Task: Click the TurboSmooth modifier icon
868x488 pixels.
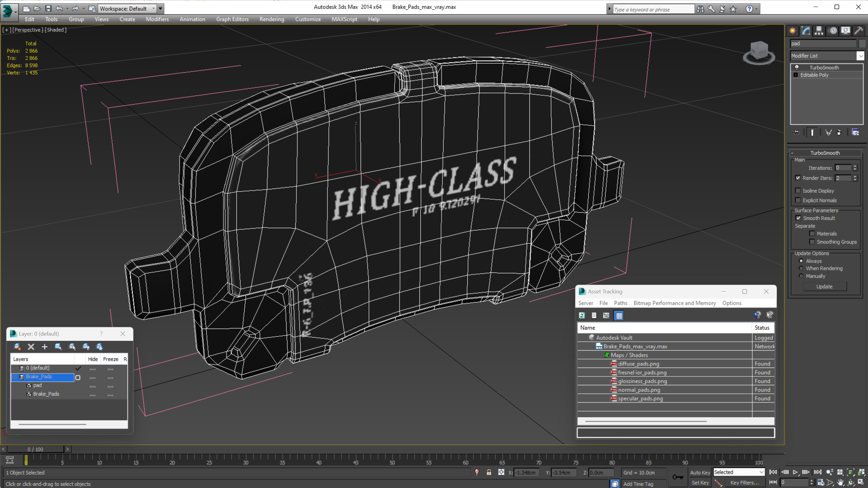Action: (797, 67)
